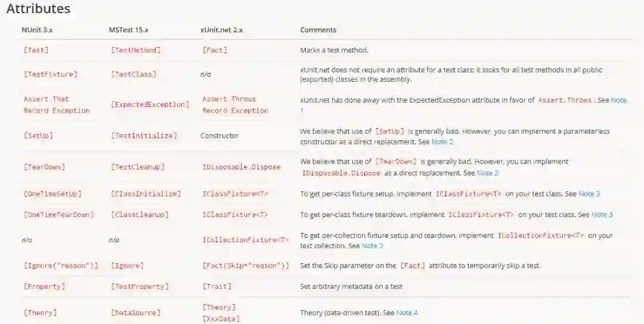Click the NUnit 3.x column header
This screenshot has width=644, height=324.
(x=37, y=30)
